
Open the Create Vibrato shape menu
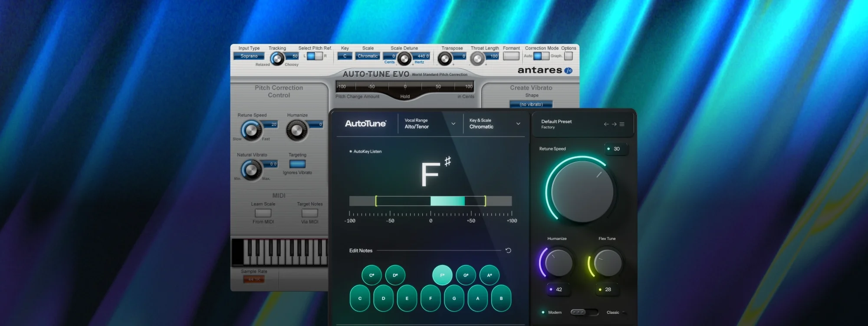coord(531,104)
